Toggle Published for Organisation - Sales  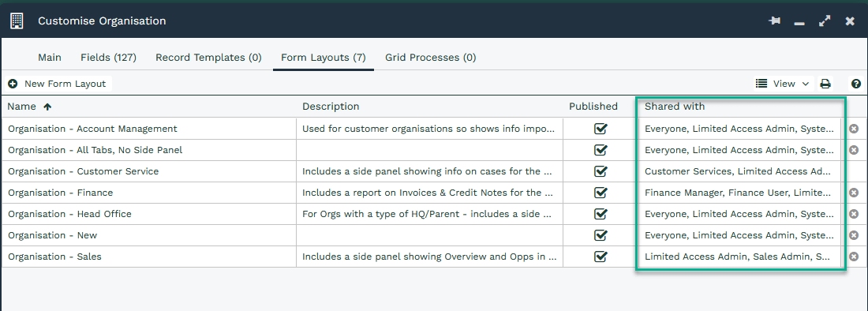pos(600,257)
